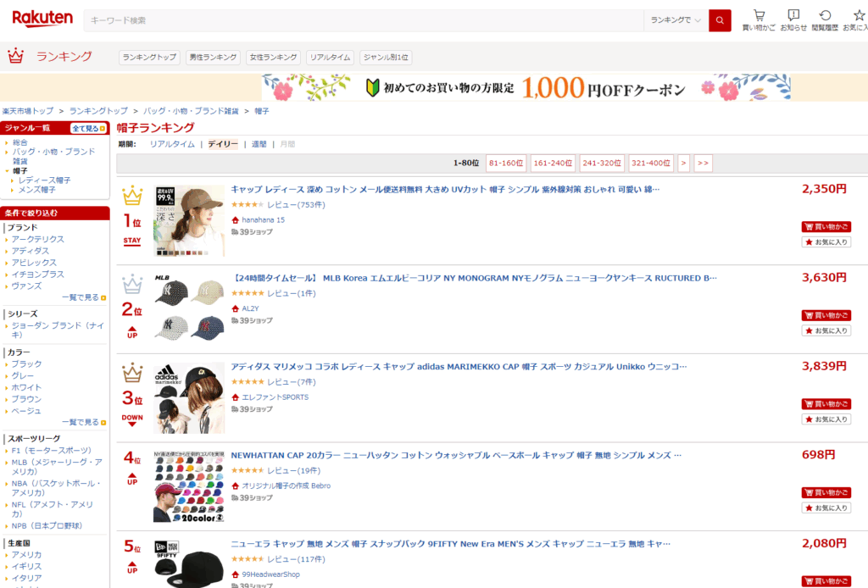Image resolution: width=868 pixels, height=588 pixels.
Task: Select 総合 in genre list
Action: (x=20, y=142)
